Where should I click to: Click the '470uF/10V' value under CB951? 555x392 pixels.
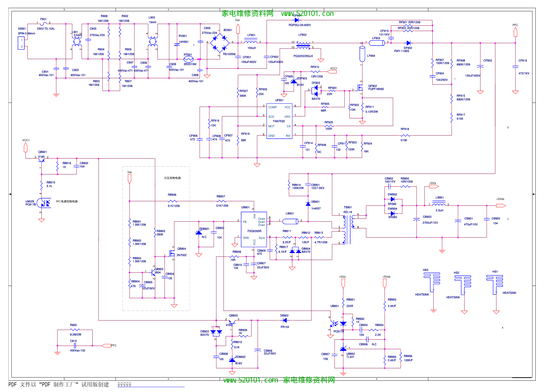click(x=471, y=224)
